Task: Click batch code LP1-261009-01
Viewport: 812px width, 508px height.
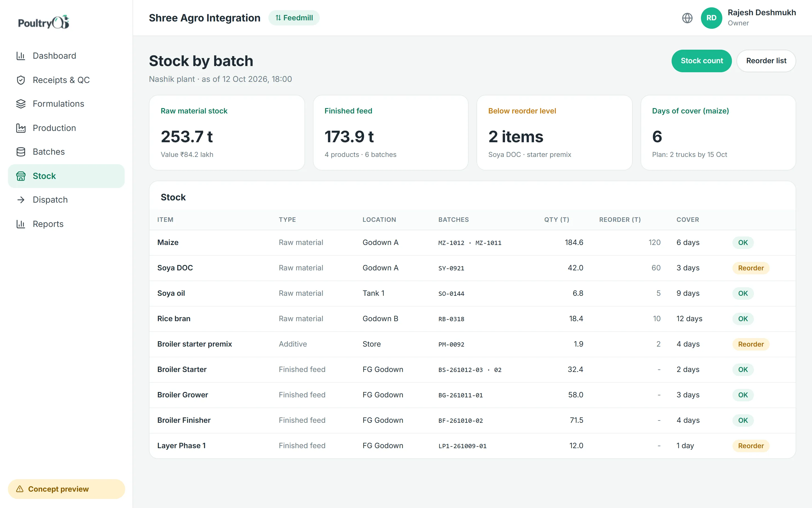Action: [x=462, y=446]
